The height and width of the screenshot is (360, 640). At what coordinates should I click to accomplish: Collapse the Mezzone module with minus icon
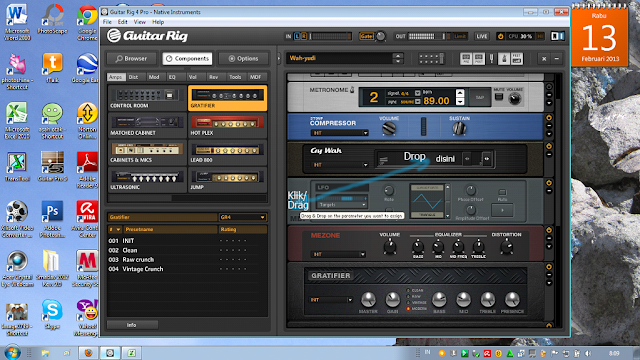point(549,238)
